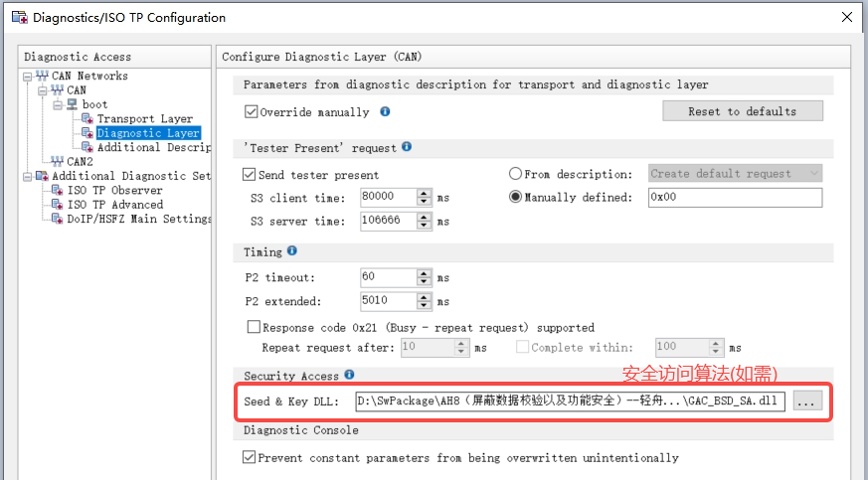
Task: Browse for Seed & Key DLL file
Action: click(x=807, y=400)
